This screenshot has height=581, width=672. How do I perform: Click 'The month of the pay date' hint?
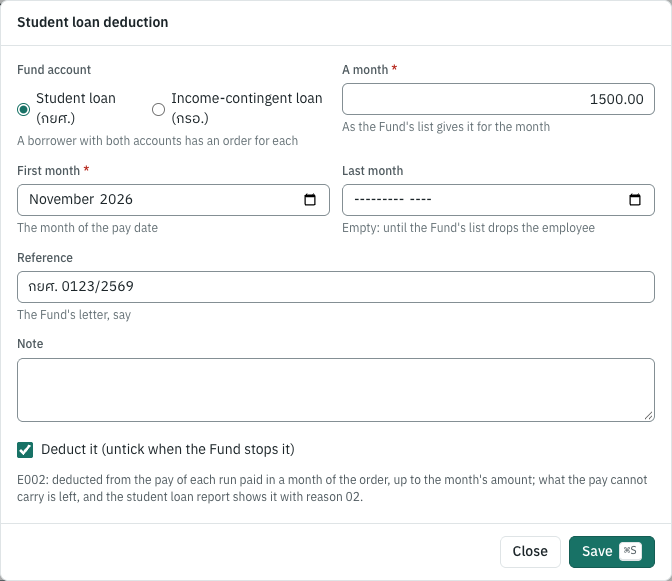(x=87, y=228)
